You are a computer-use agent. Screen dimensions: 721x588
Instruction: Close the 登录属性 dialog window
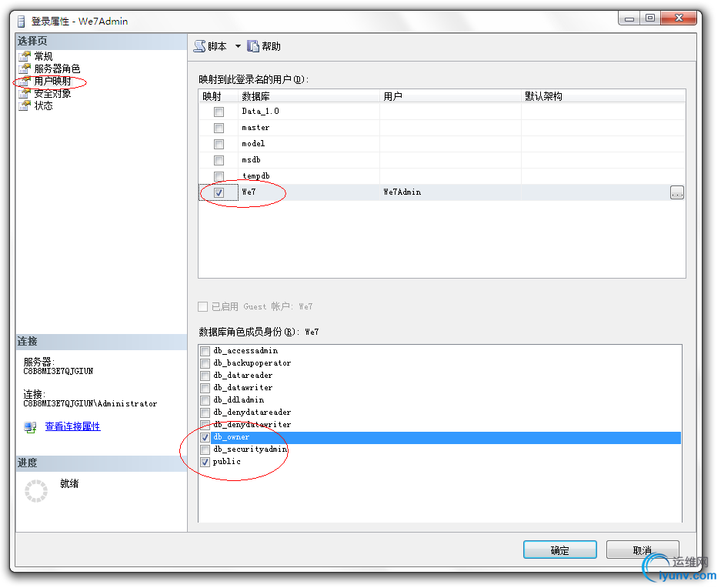tap(679, 18)
